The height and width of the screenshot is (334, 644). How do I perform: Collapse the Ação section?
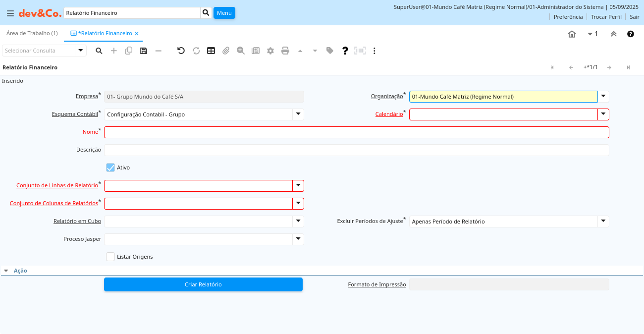(x=6, y=271)
